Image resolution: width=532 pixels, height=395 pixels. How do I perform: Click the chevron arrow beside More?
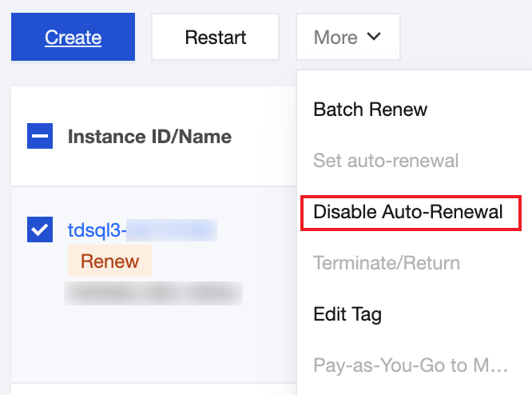pos(374,37)
